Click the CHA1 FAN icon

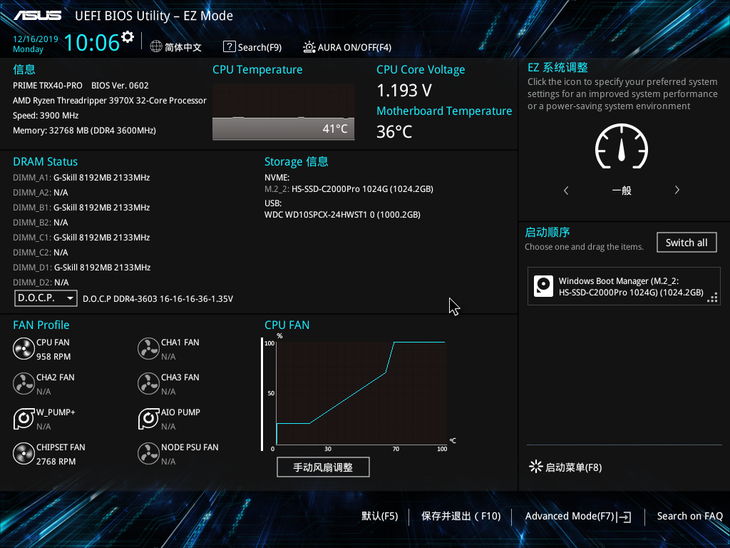coord(149,349)
